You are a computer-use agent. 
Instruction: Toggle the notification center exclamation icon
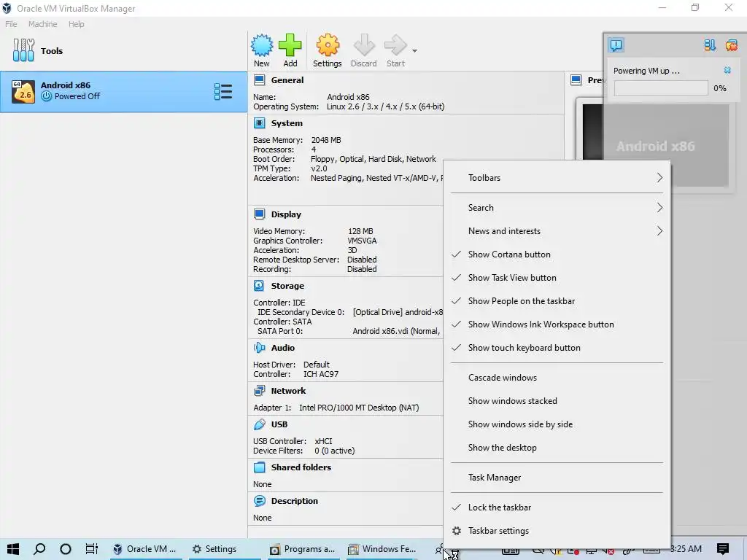[616, 45]
